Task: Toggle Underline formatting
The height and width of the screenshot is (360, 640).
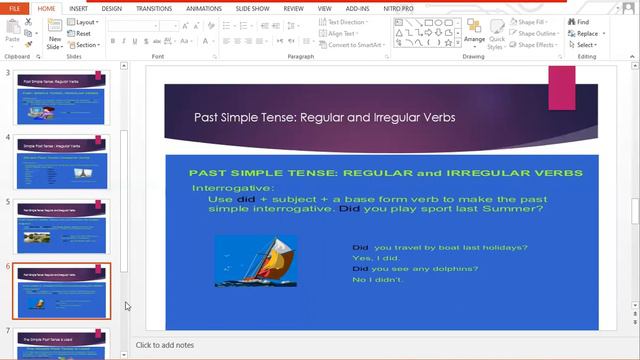Action: (135, 41)
